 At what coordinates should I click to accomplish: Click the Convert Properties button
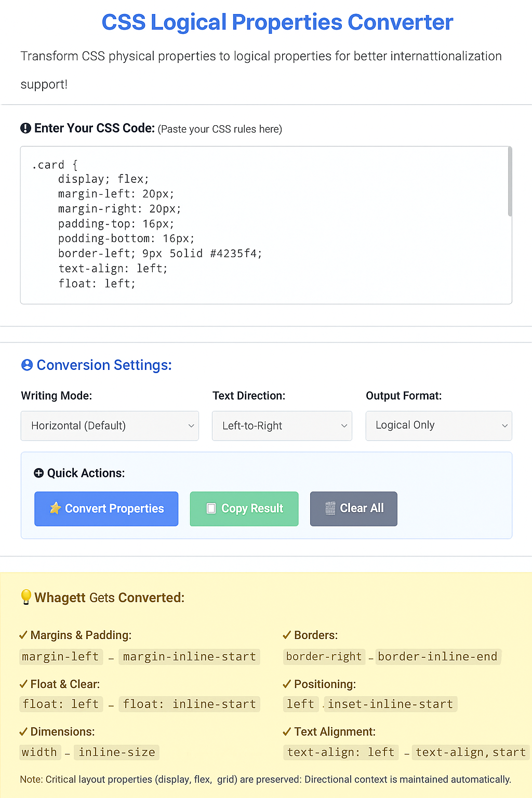tap(106, 509)
